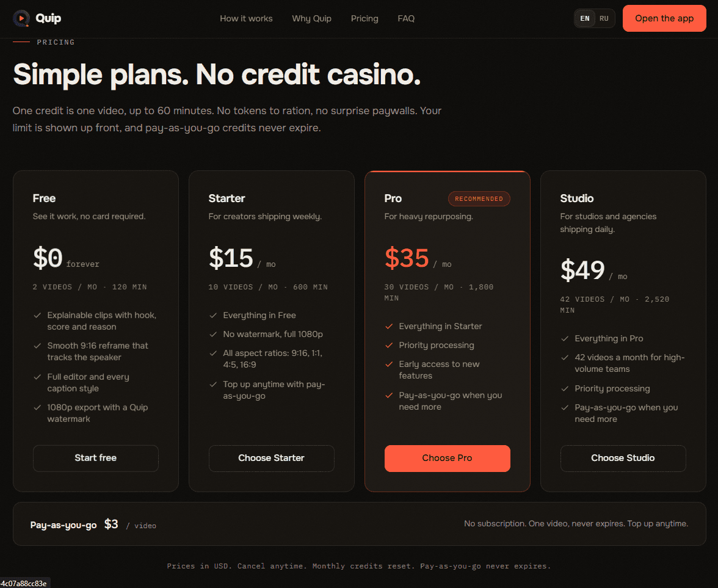Click the checkmark next to Everything in Pro
This screenshot has height=588, width=718.
click(x=565, y=339)
